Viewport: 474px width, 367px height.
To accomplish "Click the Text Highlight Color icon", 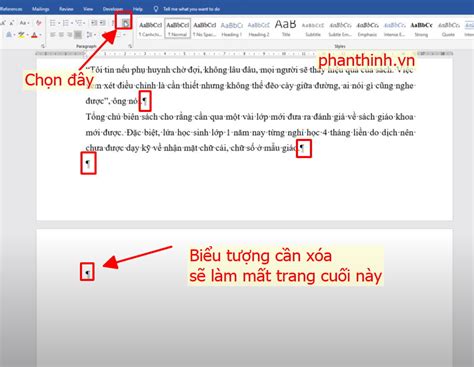I will tap(22, 35).
